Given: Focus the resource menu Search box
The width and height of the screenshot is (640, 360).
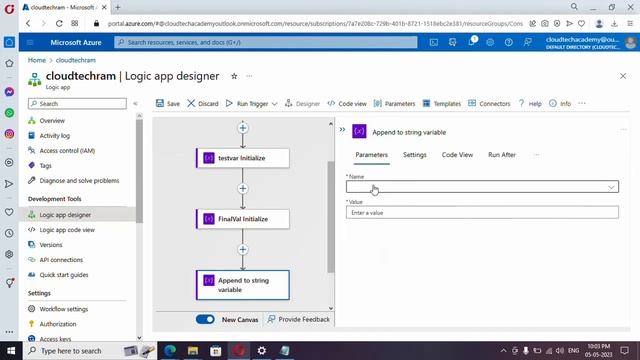Looking at the screenshot, I should click(78, 104).
